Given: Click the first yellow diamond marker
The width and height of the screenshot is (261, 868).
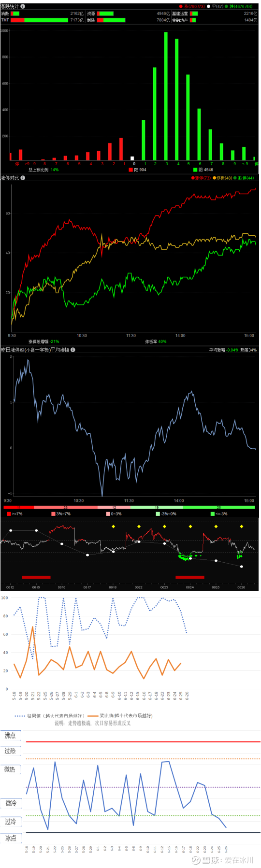Looking at the screenshot, I should [114, 526].
